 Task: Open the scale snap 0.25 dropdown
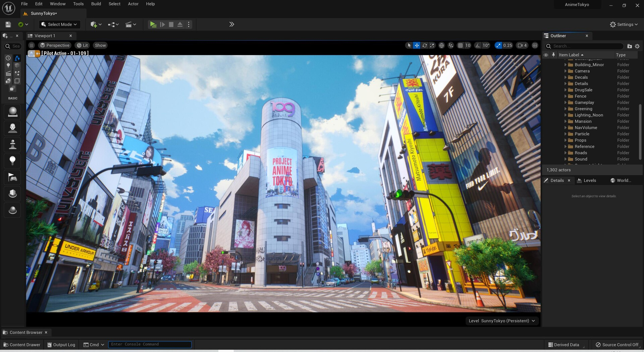point(508,45)
